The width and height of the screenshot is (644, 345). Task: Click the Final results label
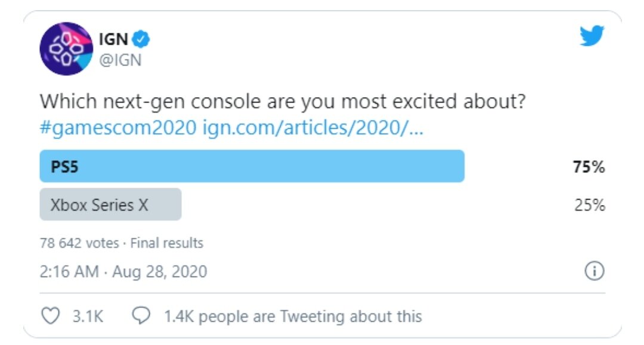pyautogui.click(x=167, y=243)
